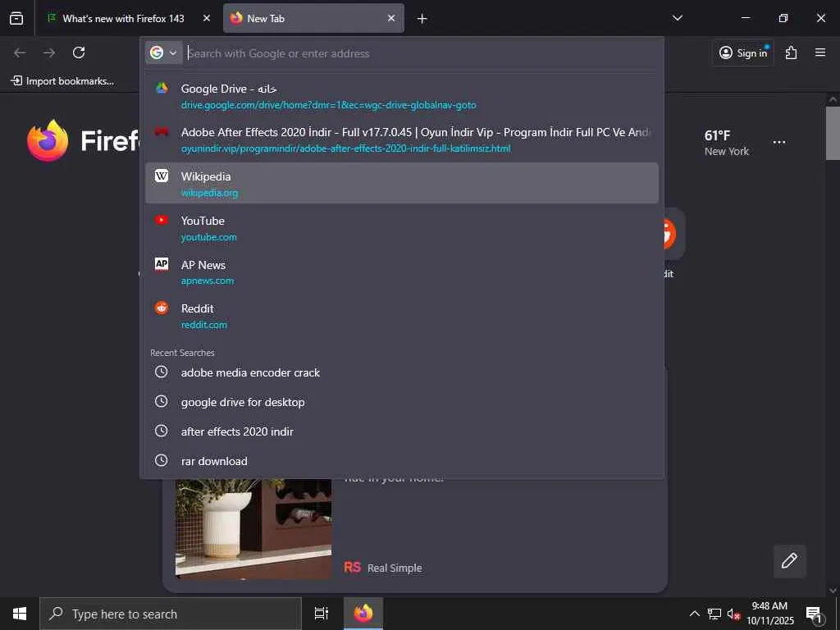Click the AP News favicon

(162, 263)
